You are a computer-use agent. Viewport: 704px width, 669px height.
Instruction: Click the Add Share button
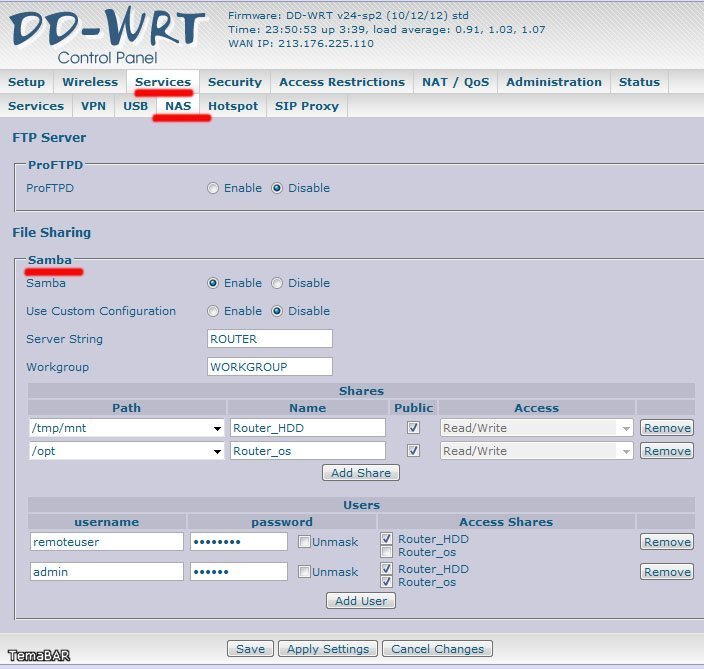[x=361, y=472]
